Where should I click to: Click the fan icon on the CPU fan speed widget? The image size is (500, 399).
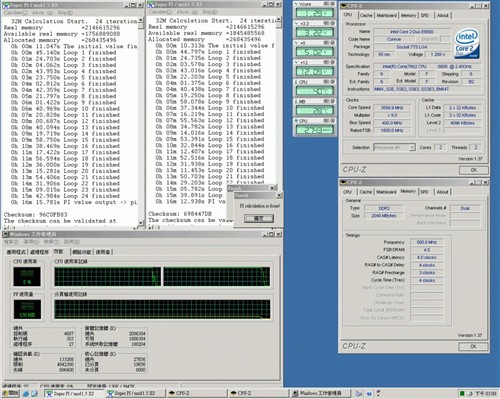(296, 121)
